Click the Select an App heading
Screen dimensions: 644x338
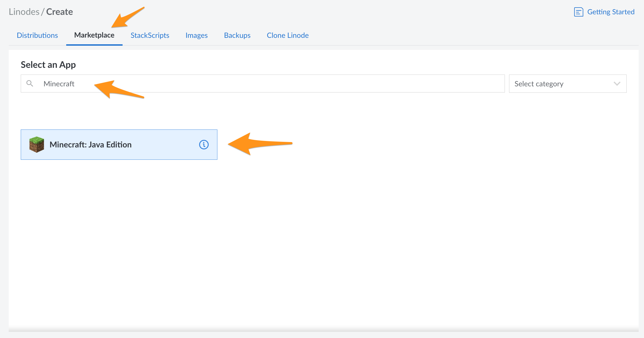pos(48,65)
